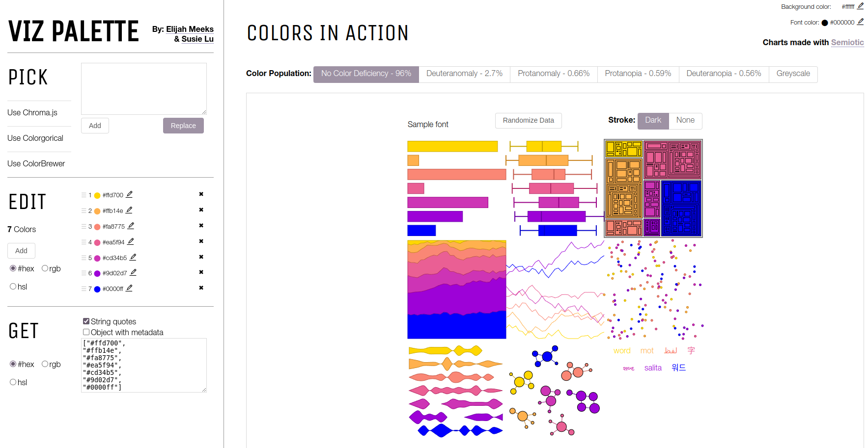The image size is (868, 448).
Task: Click Add button below palette textarea
Action: pos(95,126)
